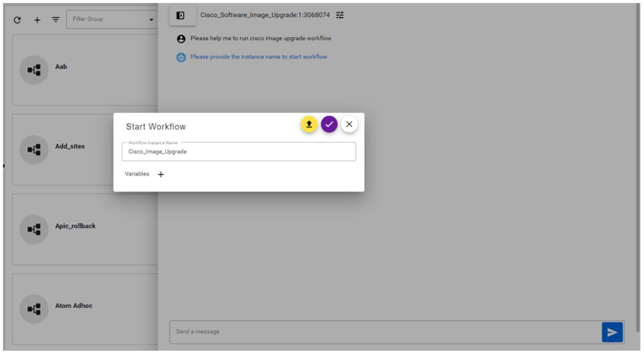
Task: Click the Send a message input
Action: [x=385, y=332]
